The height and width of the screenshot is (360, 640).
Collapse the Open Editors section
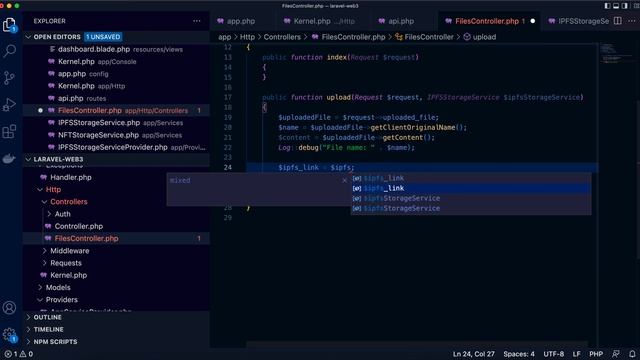[28, 37]
